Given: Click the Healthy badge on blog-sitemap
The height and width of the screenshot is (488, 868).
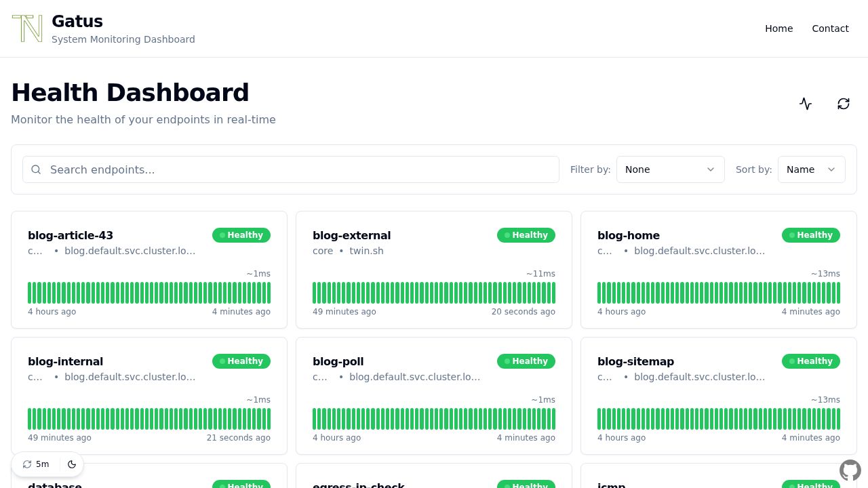Looking at the screenshot, I should [x=811, y=361].
